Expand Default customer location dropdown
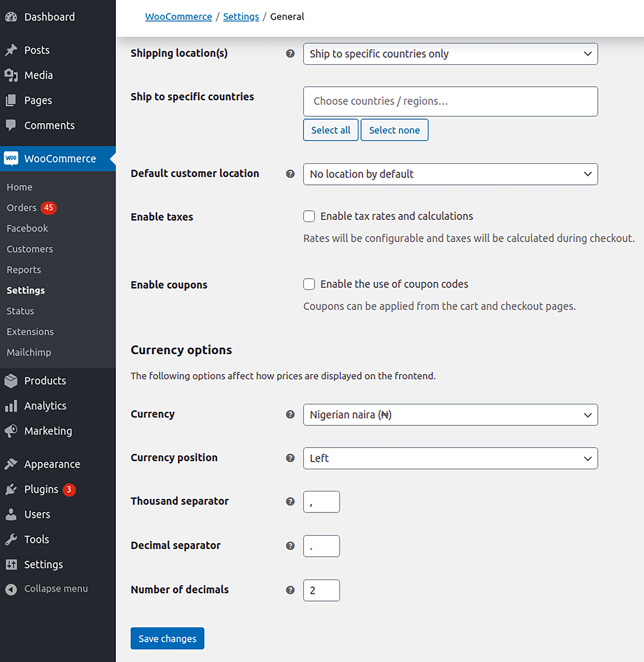This screenshot has width=644, height=662. coord(450,174)
